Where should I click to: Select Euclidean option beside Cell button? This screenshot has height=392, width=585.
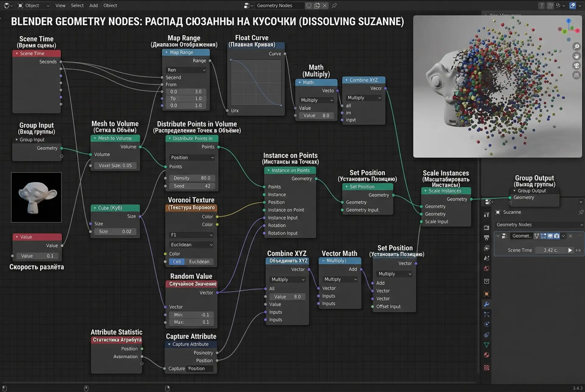(x=199, y=262)
